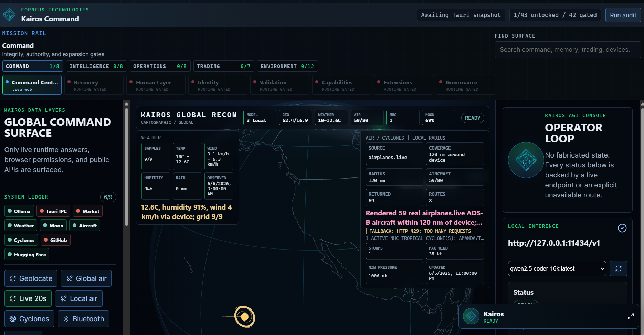Viewport: 644px width, 335px height.
Task: Click the Awaiting Tauri snapshot status pill
Action: coord(461,15)
